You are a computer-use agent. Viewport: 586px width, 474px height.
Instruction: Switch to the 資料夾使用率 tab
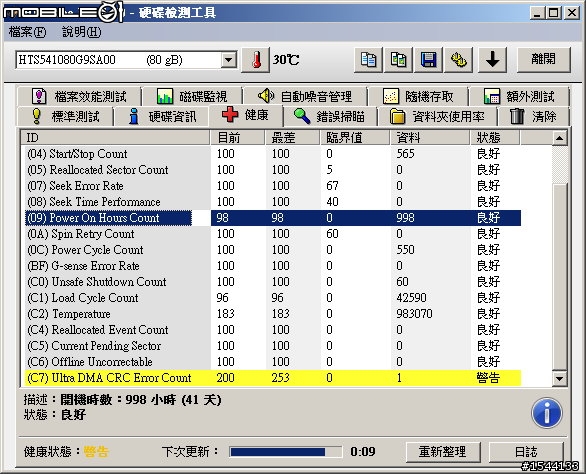(437, 116)
